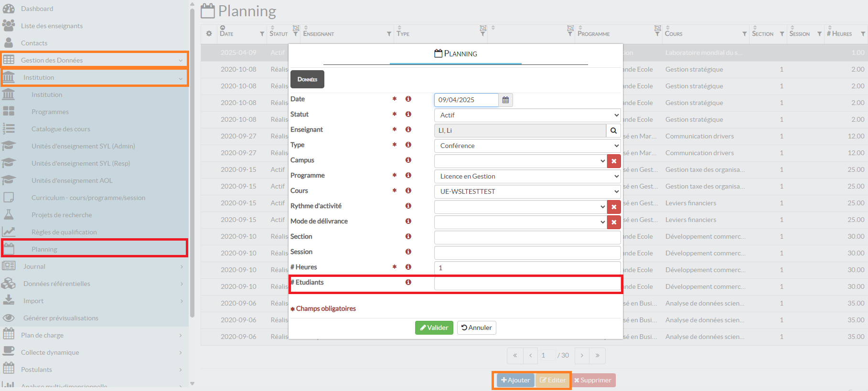Image resolution: width=868 pixels, height=391 pixels.
Task: Open the table settings gear icon
Action: pyautogui.click(x=209, y=33)
